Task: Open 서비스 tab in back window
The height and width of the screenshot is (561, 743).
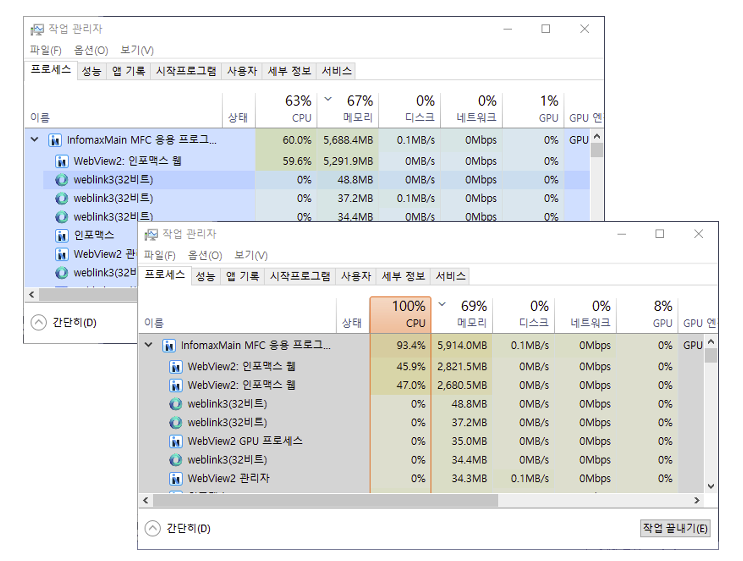Action: coord(336,71)
